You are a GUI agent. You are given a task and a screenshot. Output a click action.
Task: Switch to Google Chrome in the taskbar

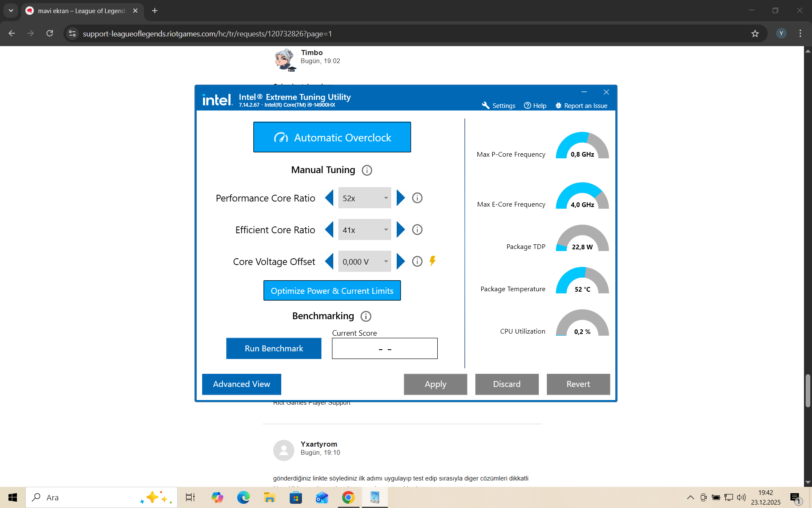[x=348, y=497]
